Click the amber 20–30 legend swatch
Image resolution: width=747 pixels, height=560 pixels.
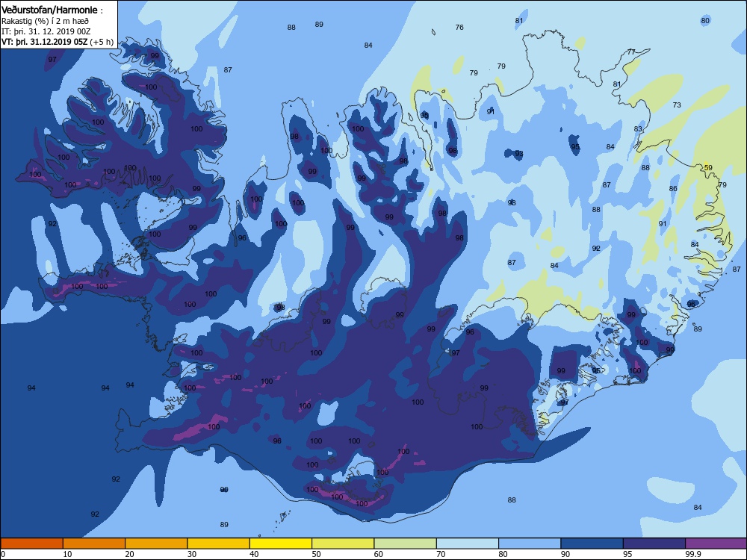[156, 544]
